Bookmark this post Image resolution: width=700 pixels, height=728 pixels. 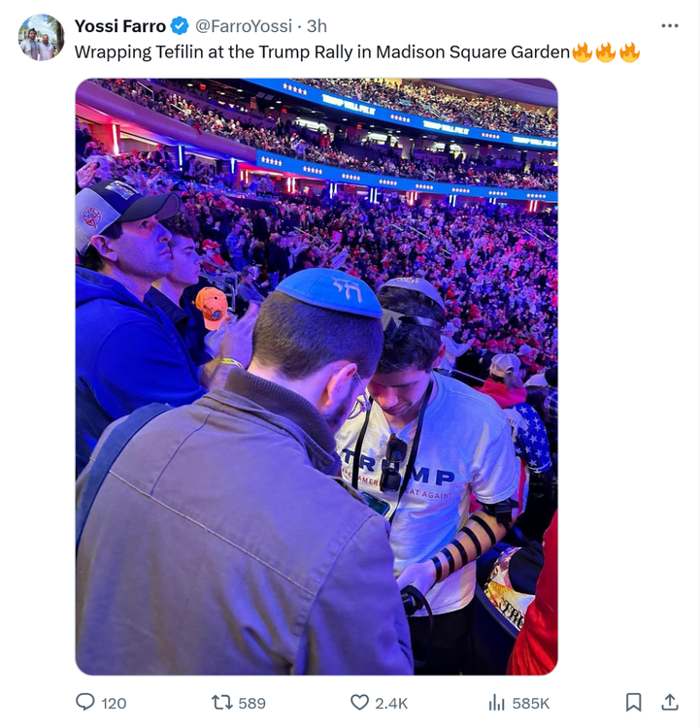pos(633,702)
